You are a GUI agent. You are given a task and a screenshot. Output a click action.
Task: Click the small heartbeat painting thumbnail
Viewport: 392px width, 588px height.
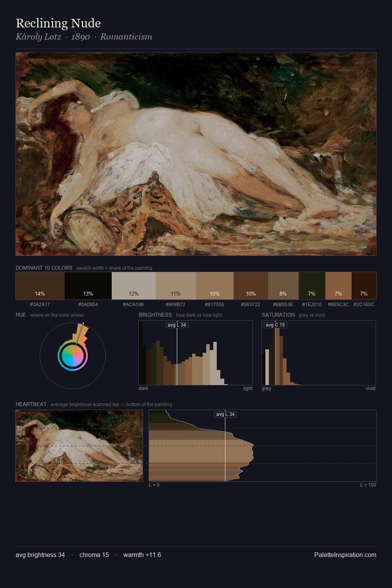[x=79, y=446]
